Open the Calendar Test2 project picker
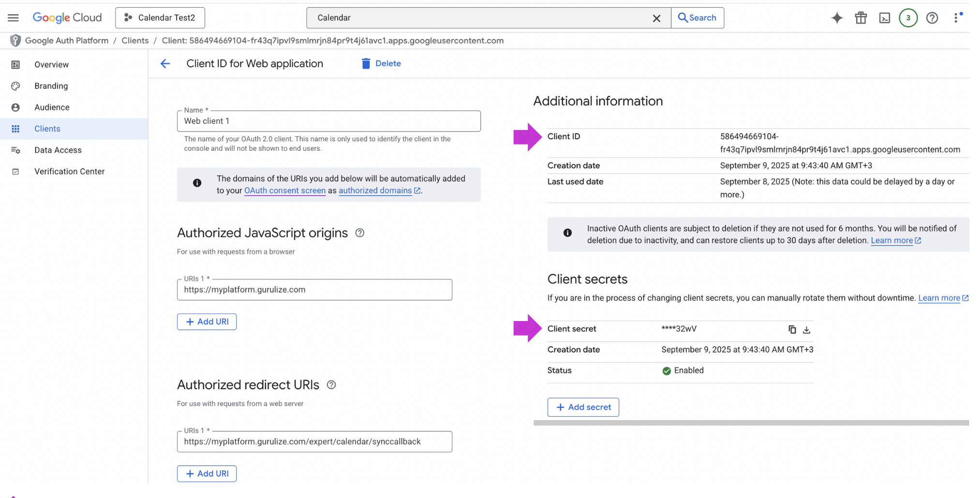This screenshot has width=980, height=498. [160, 18]
